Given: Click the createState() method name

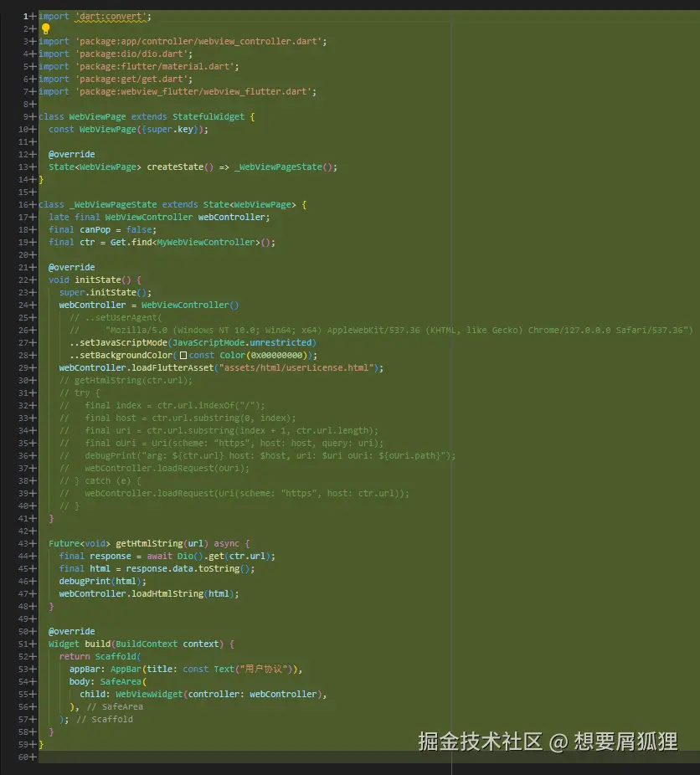Looking at the screenshot, I should click(180, 167).
